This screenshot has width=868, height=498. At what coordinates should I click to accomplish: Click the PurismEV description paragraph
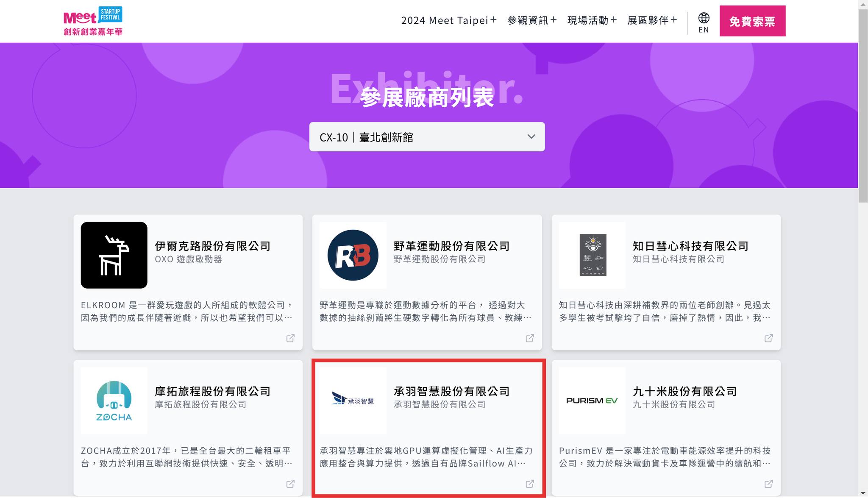665,457
